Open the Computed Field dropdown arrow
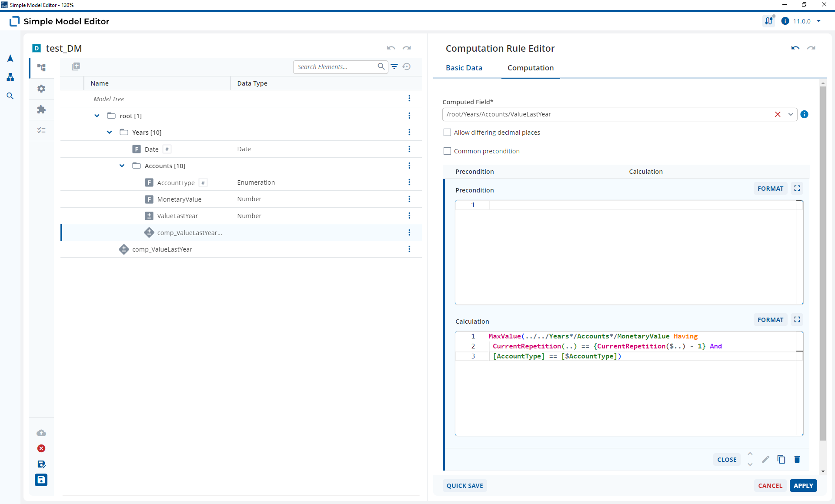Screen dimensions: 835x504 click(x=791, y=114)
